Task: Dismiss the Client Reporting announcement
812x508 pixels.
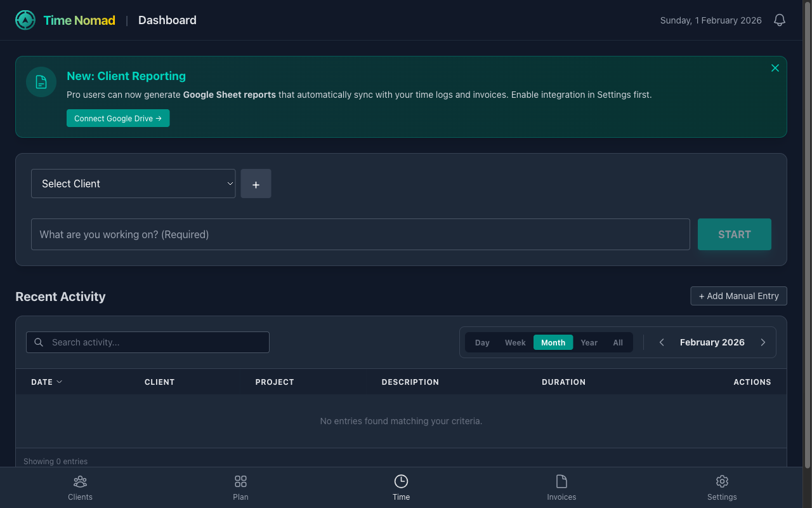Action: pos(775,68)
